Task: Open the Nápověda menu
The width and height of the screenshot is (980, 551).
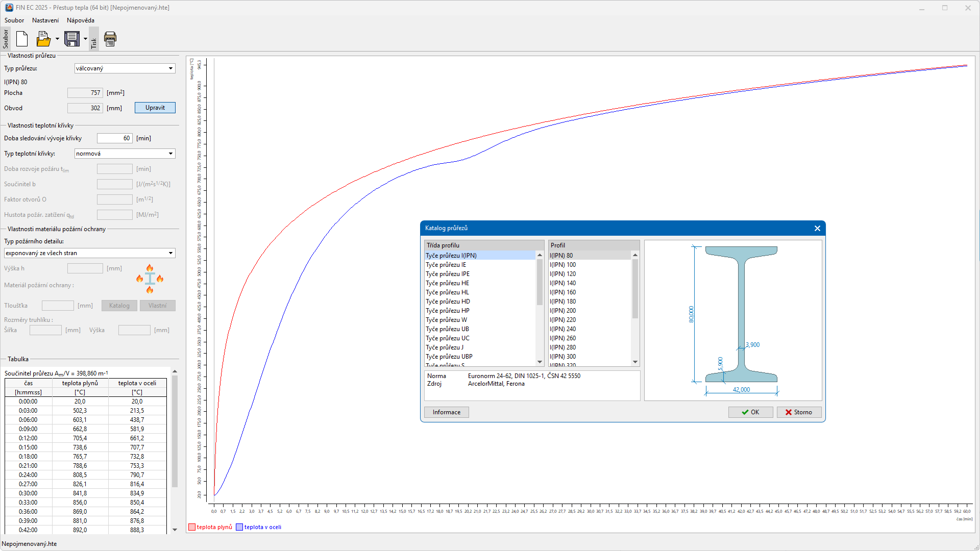Action: [81, 20]
